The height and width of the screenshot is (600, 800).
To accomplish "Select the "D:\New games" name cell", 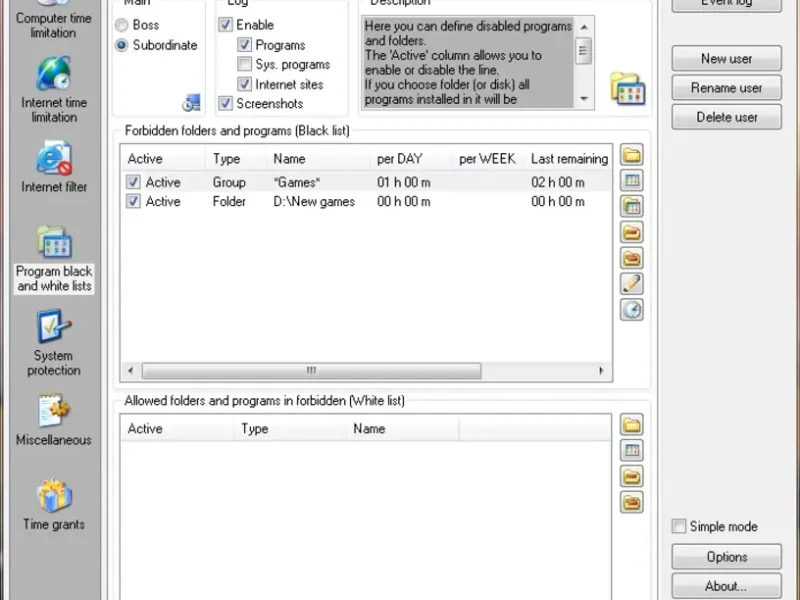I will pos(314,202).
